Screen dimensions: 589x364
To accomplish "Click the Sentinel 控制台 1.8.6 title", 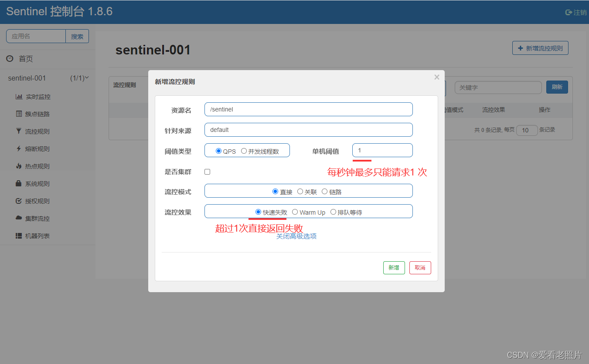I will click(59, 12).
